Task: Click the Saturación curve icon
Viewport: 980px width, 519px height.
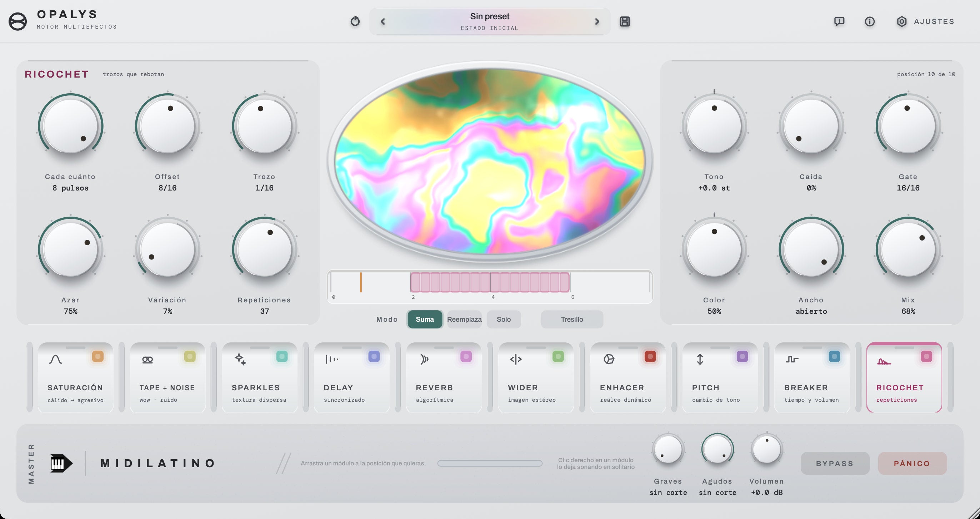Action: tap(56, 359)
